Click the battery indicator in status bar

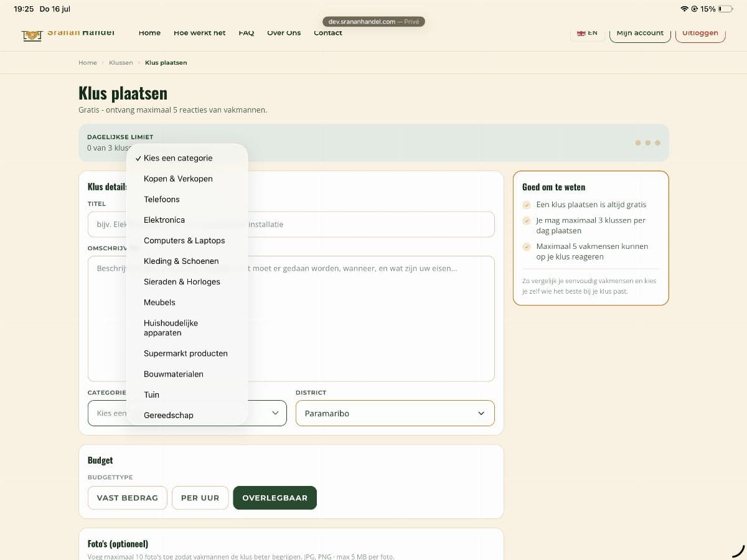[x=725, y=9]
